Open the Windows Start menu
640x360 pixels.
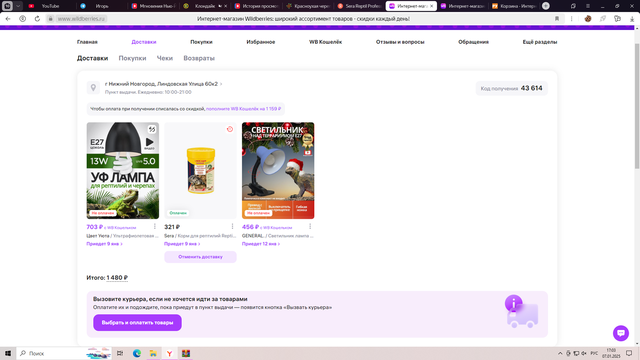click(8, 353)
